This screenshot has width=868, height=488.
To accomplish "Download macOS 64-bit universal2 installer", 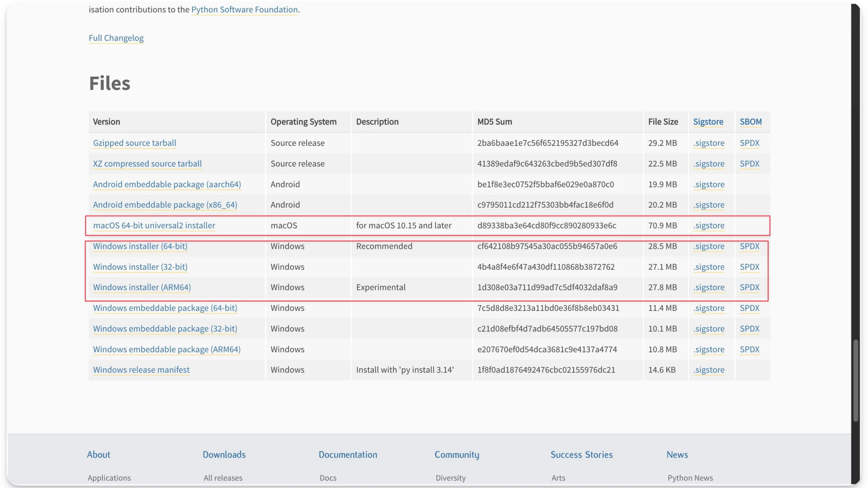I will pyautogui.click(x=154, y=226).
